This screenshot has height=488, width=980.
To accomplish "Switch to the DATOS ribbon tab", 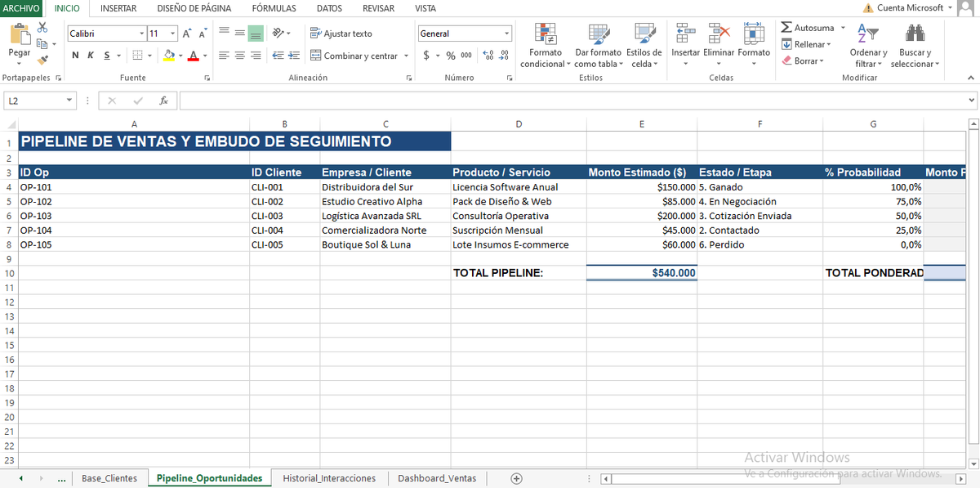I will point(329,8).
